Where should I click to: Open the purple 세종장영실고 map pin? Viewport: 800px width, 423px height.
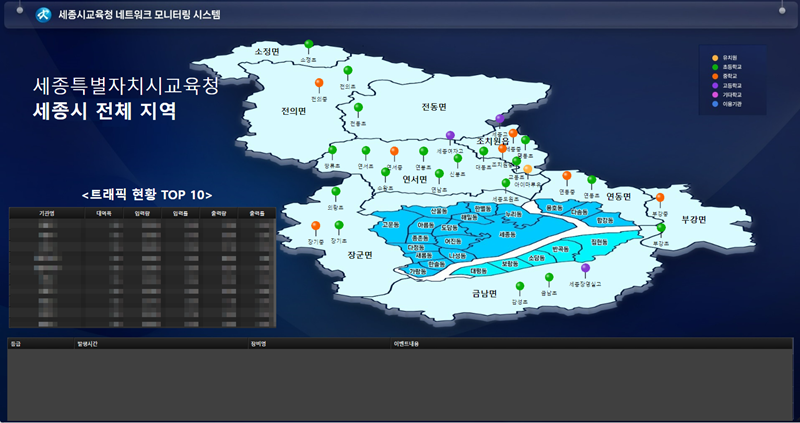pyautogui.click(x=585, y=269)
